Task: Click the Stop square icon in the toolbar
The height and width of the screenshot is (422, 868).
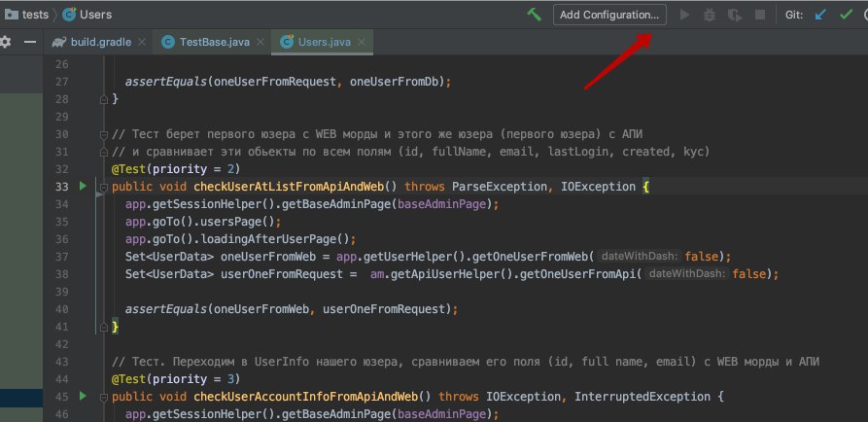Action: [x=760, y=15]
